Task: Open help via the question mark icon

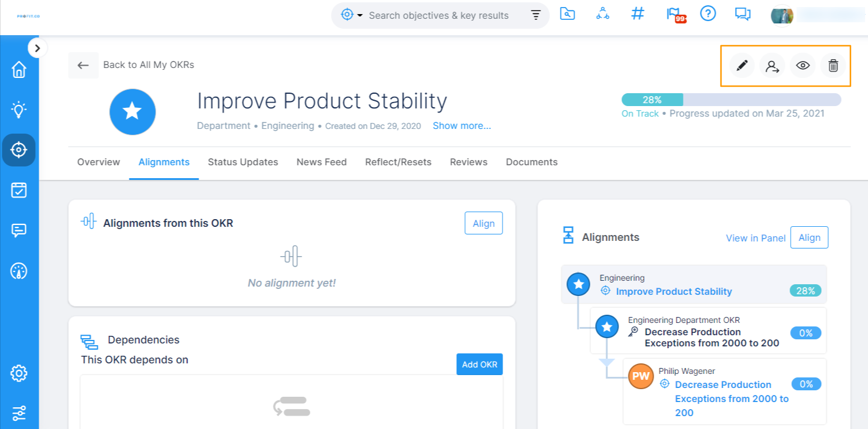Action: (708, 14)
